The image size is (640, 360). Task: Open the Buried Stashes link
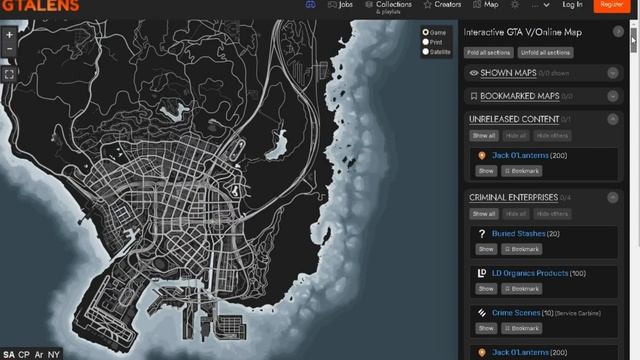518,234
